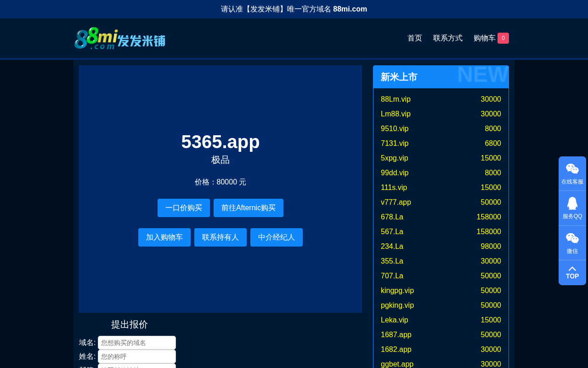
Task: Open the Lm88.vip domain listing
Action: coord(396,114)
